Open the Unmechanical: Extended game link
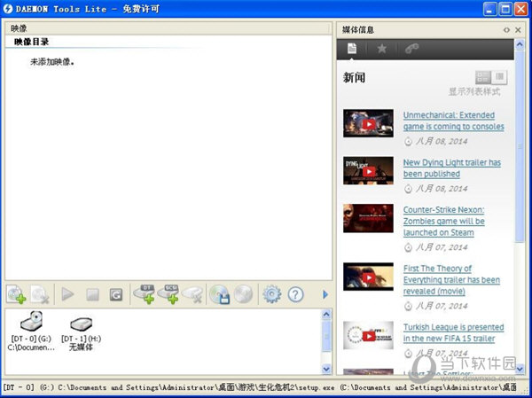The height and width of the screenshot is (398, 532). pos(454,121)
